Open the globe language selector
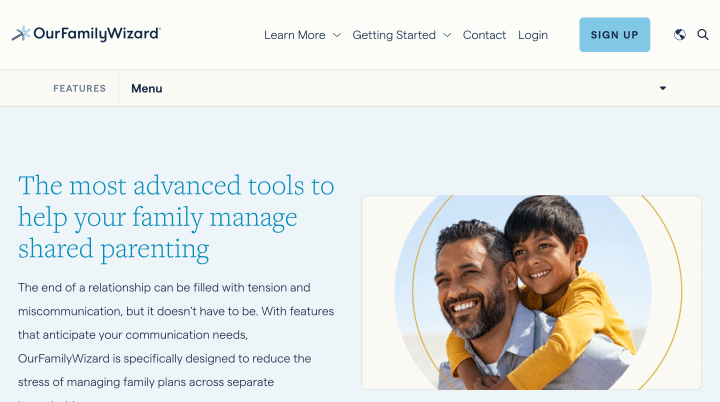The width and height of the screenshot is (720, 402). (680, 35)
